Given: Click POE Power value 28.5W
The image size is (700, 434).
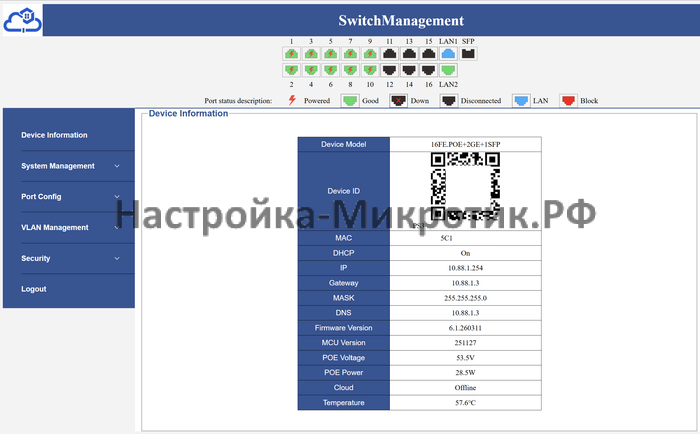Looking at the screenshot, I should pos(465,373).
